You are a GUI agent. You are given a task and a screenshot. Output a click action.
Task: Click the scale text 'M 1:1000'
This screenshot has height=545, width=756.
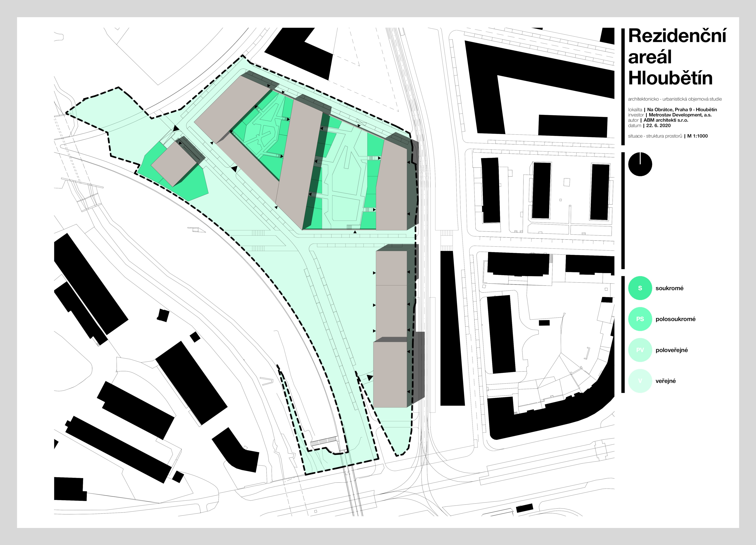[x=697, y=136]
